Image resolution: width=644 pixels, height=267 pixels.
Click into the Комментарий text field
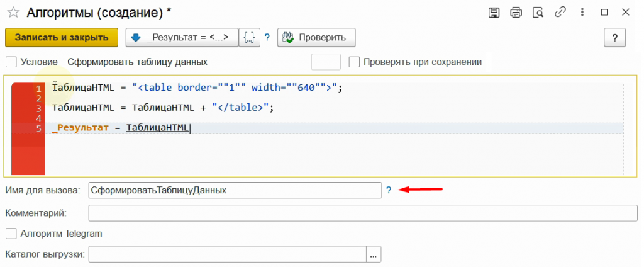tap(363, 213)
